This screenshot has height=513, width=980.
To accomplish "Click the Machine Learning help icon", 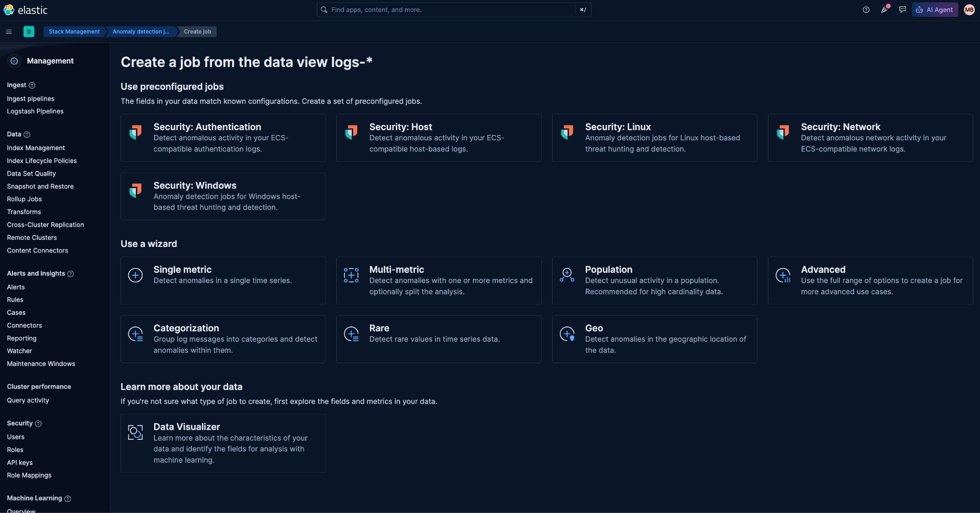I will click(67, 499).
